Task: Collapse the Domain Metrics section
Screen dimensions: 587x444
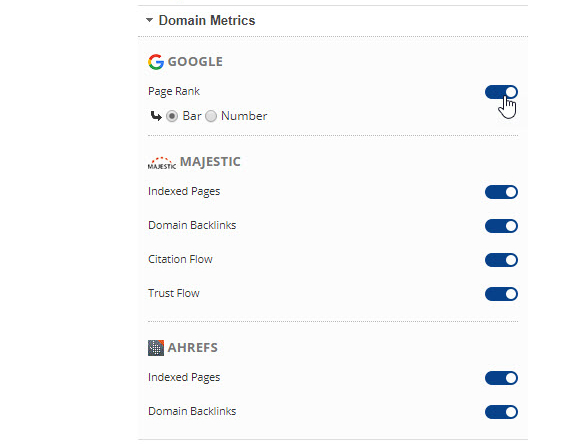Action: 149,20
